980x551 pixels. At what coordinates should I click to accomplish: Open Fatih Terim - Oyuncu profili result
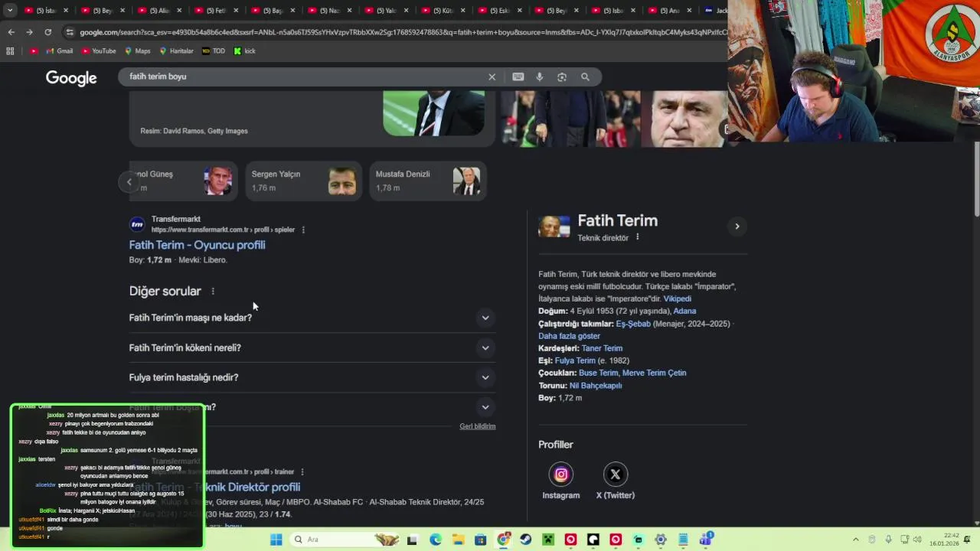click(197, 245)
